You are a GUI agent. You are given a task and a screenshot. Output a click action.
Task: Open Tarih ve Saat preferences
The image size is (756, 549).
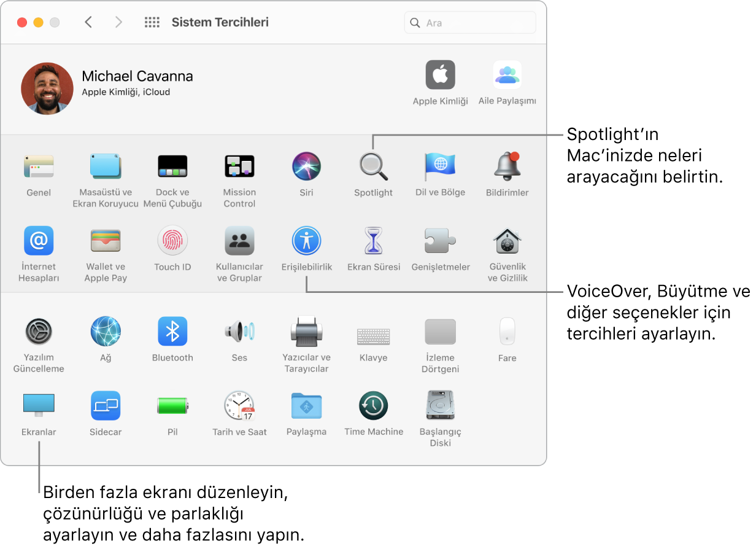pyautogui.click(x=239, y=405)
